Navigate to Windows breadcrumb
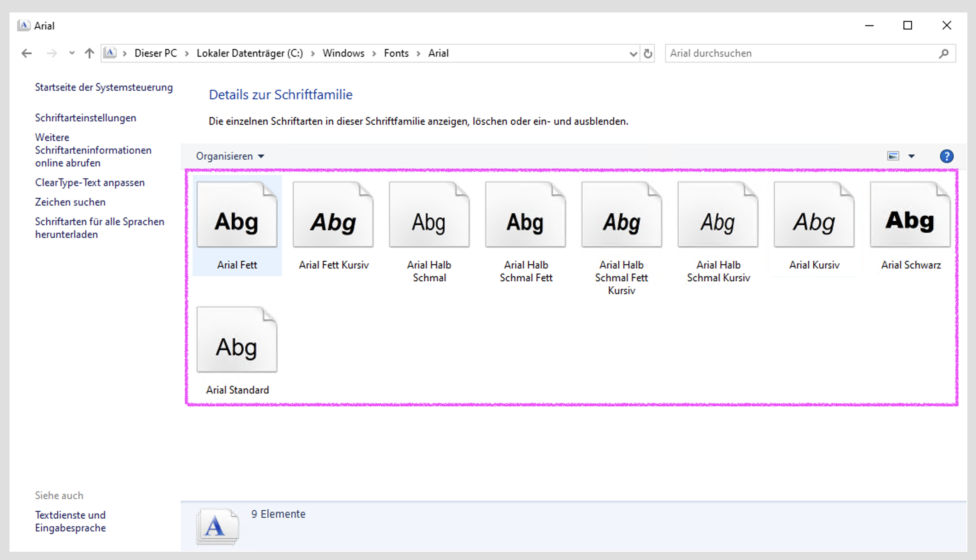The height and width of the screenshot is (560, 976). (343, 53)
